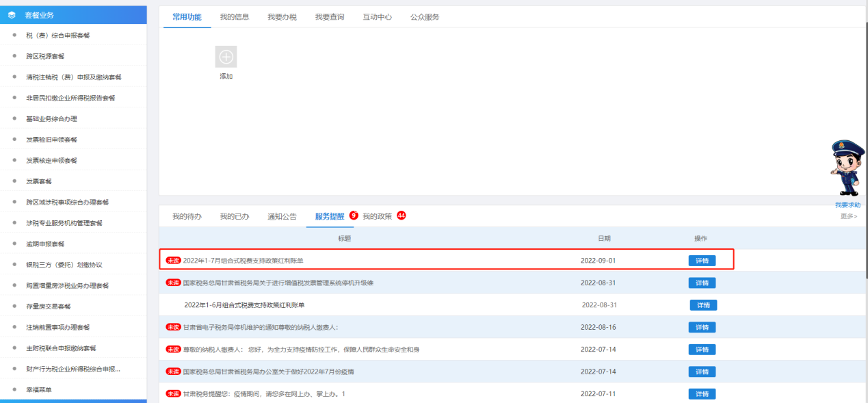Click the 更多> link
Screen dimensions: 868x403
point(848,216)
